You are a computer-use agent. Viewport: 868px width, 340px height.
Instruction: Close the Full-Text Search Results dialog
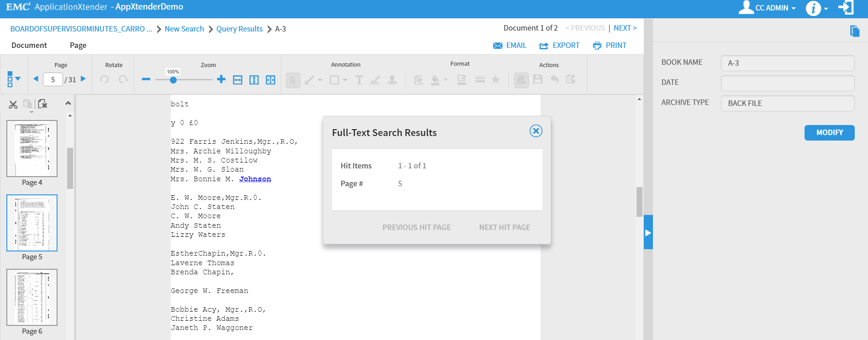pos(536,131)
